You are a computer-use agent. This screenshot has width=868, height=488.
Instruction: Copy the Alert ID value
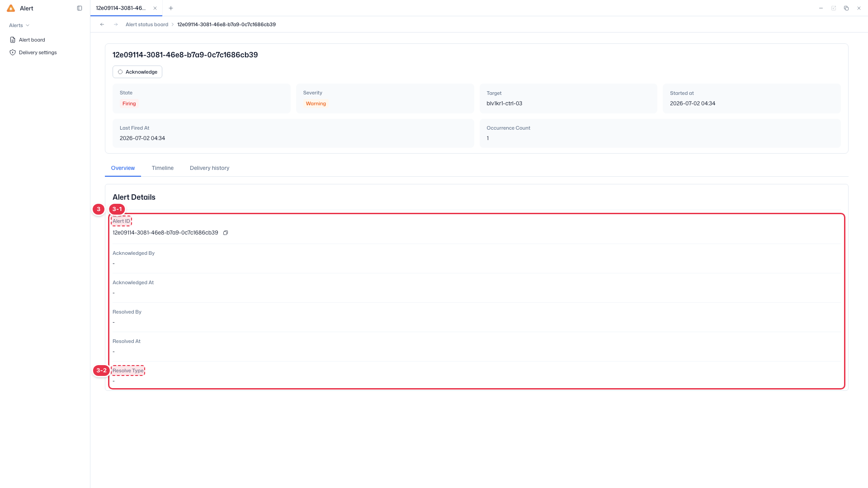226,233
